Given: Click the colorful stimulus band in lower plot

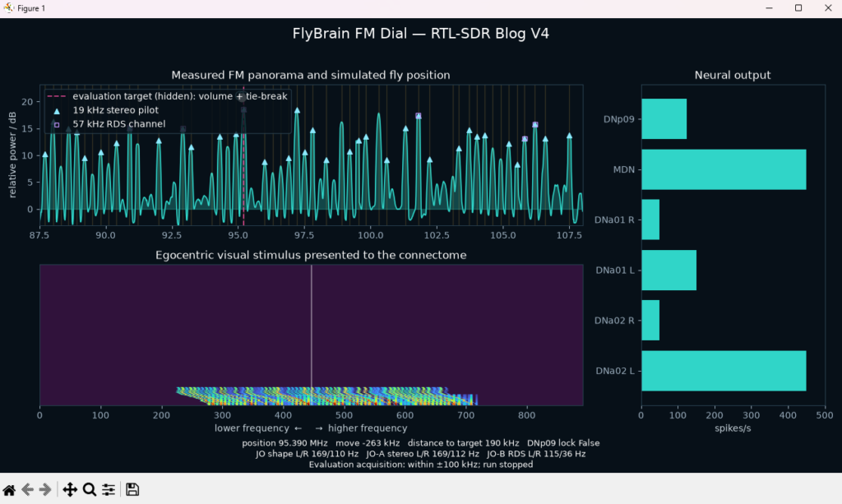Looking at the screenshot, I should click(326, 396).
